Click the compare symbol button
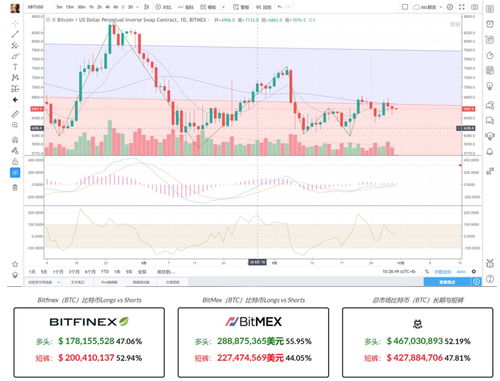The image size is (500, 381). pyautogui.click(x=163, y=7)
